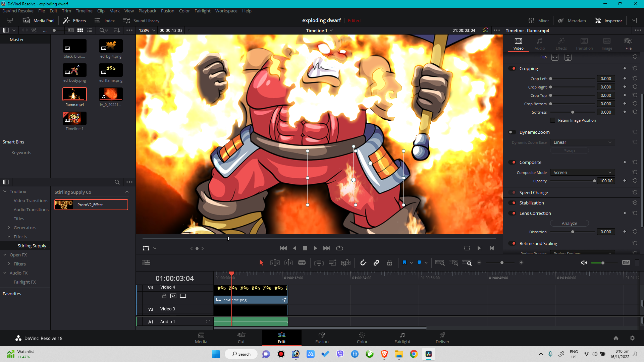Jump to the first frame
Screen dimensions: 644x362
point(283,248)
